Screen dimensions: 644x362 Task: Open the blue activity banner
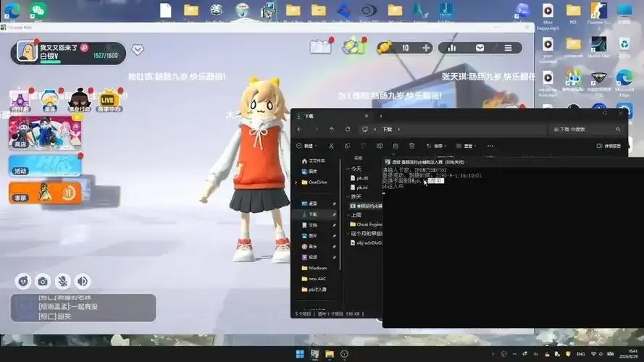click(45, 165)
